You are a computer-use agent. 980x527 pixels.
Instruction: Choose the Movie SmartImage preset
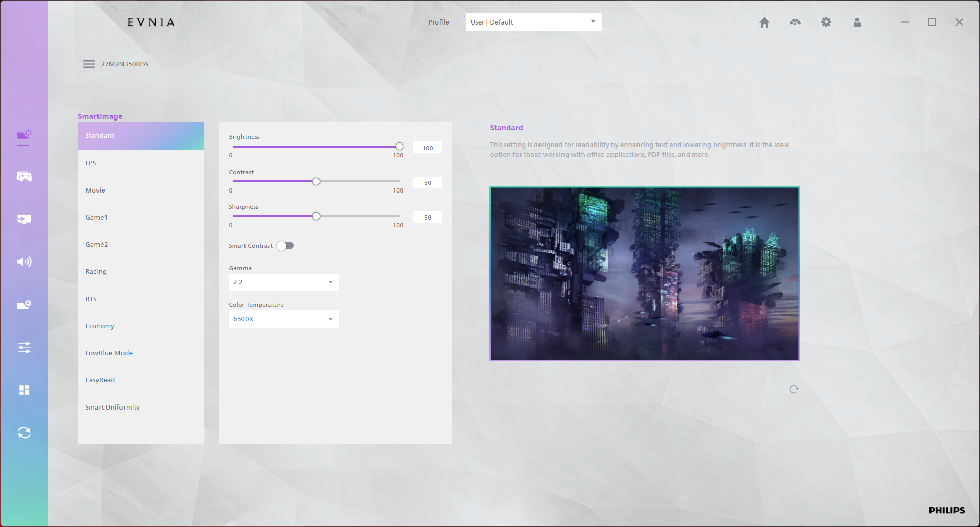95,190
